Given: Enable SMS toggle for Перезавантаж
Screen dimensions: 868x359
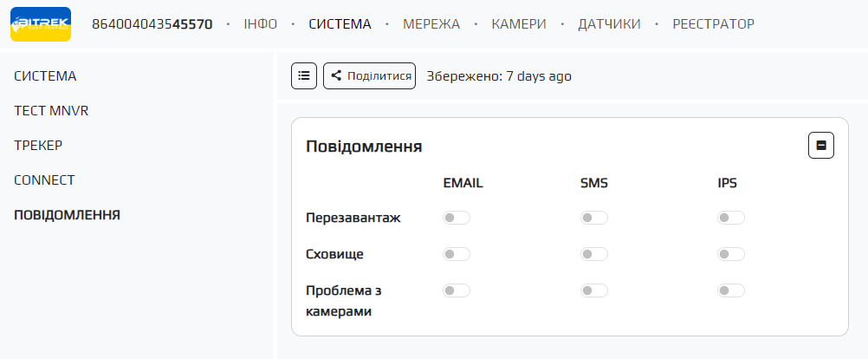Looking at the screenshot, I should coord(593,218).
